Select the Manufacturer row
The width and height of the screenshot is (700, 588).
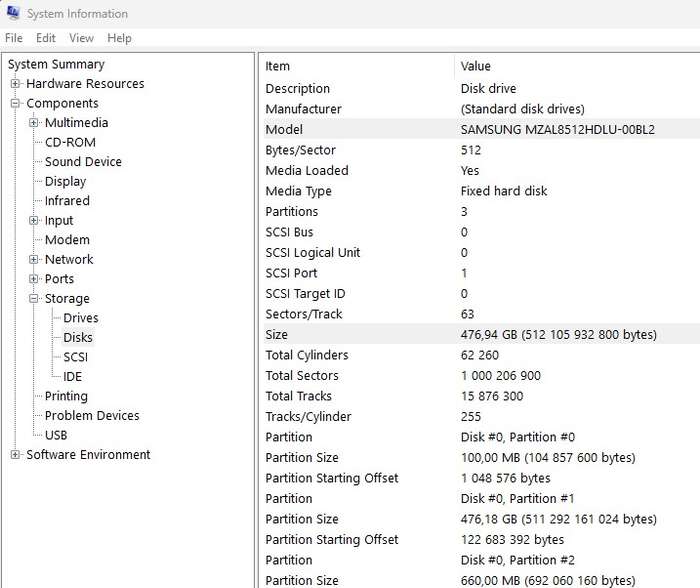click(482, 109)
